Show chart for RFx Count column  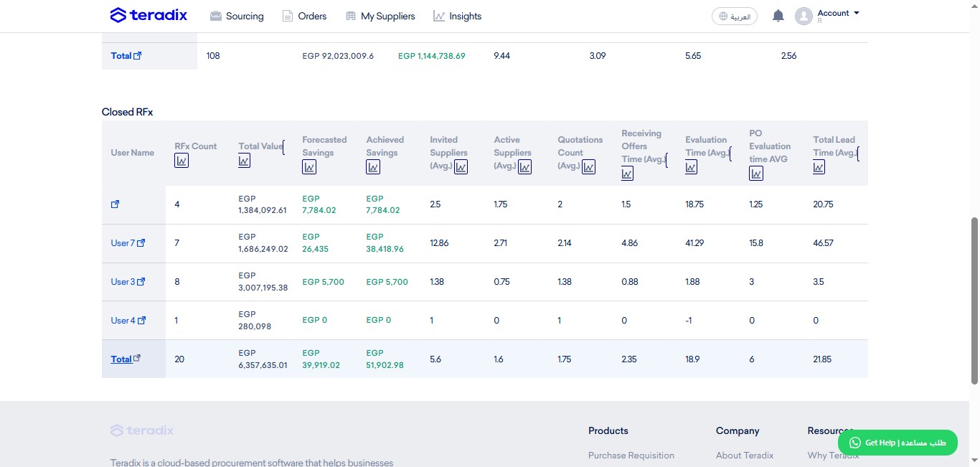[182, 161]
